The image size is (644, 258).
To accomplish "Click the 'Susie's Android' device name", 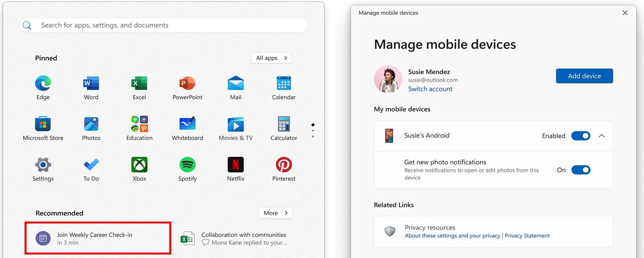I will [427, 135].
